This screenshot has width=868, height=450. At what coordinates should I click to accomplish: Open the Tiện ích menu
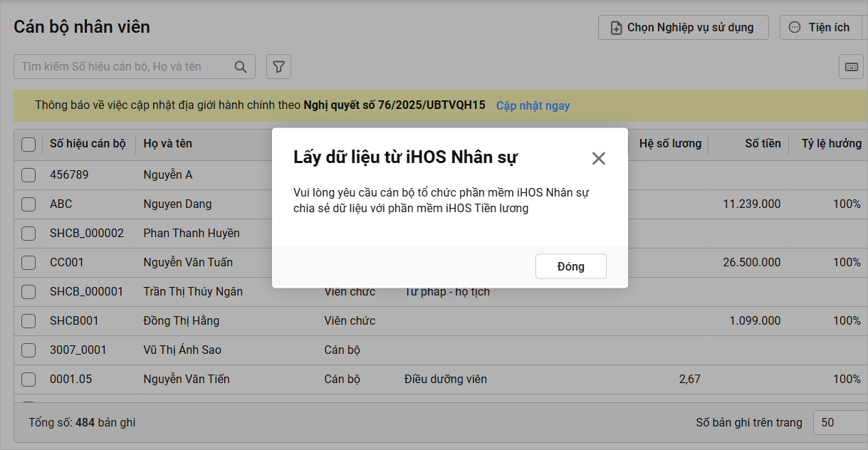click(x=820, y=28)
